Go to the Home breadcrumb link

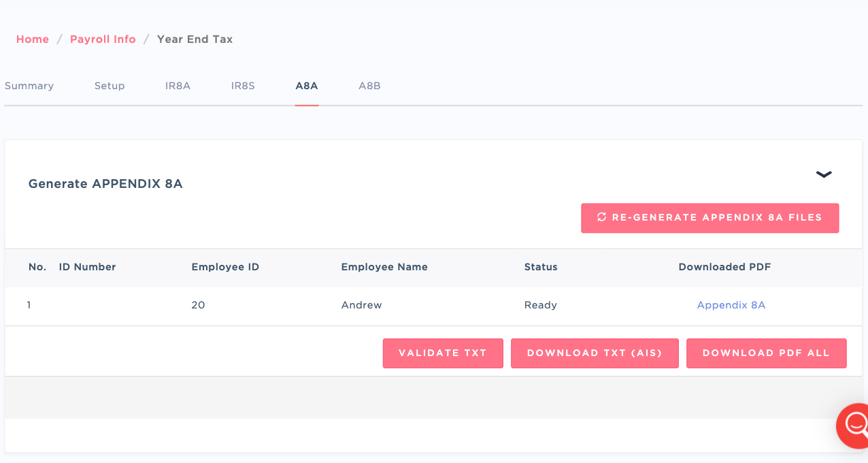33,39
